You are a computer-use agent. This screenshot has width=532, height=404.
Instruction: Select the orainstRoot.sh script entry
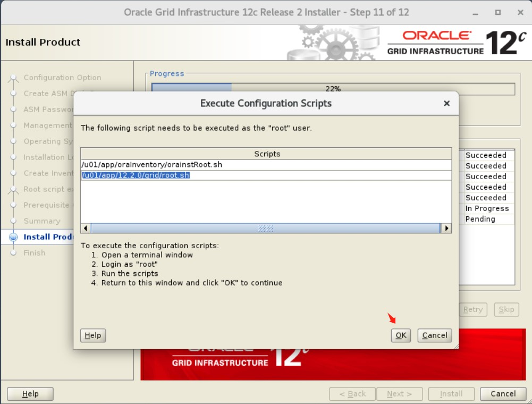(x=159, y=164)
